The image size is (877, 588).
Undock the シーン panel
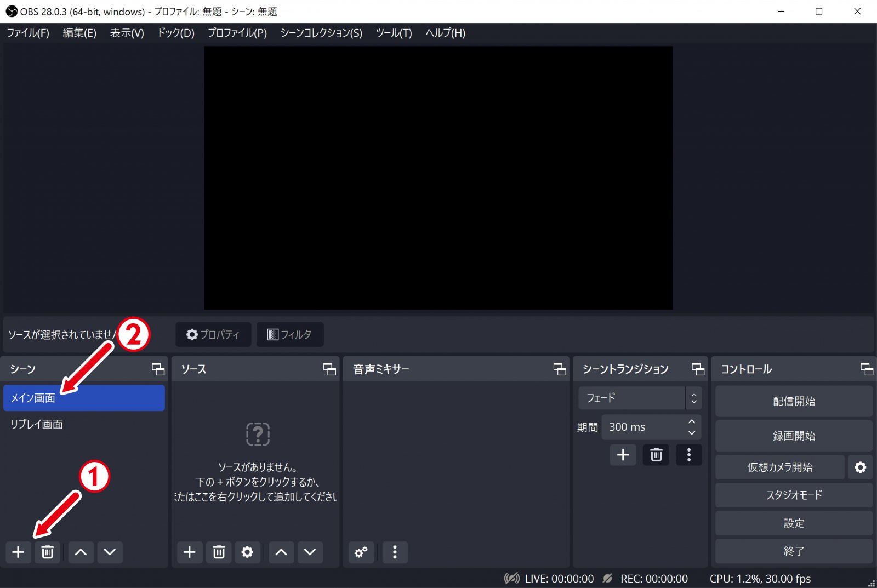(x=158, y=369)
